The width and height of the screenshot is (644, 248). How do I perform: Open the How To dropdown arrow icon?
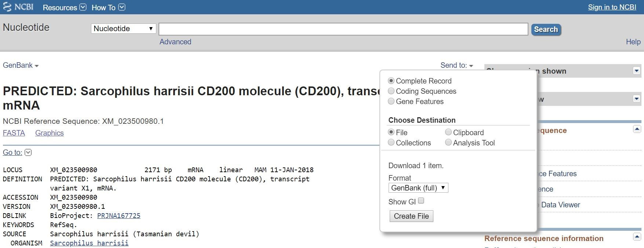click(122, 7)
